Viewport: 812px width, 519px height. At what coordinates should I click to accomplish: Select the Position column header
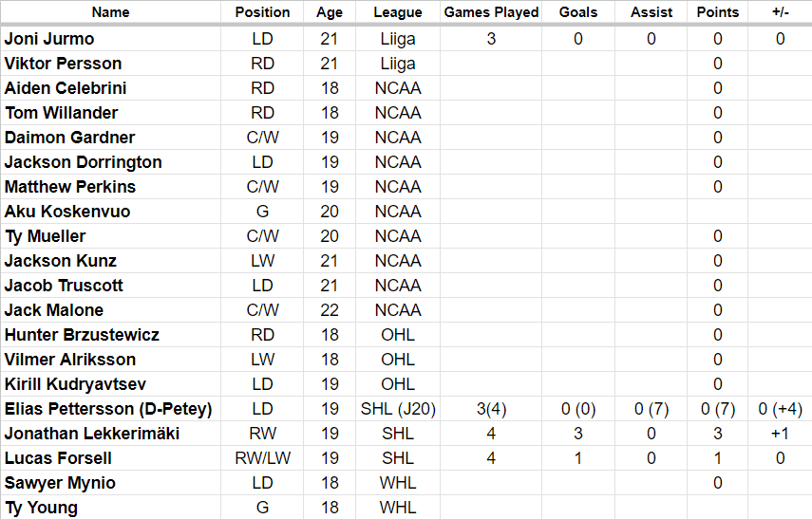tap(262, 12)
